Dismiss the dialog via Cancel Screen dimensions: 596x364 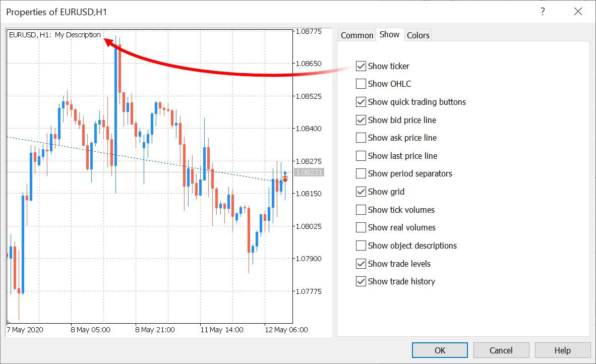pyautogui.click(x=501, y=350)
